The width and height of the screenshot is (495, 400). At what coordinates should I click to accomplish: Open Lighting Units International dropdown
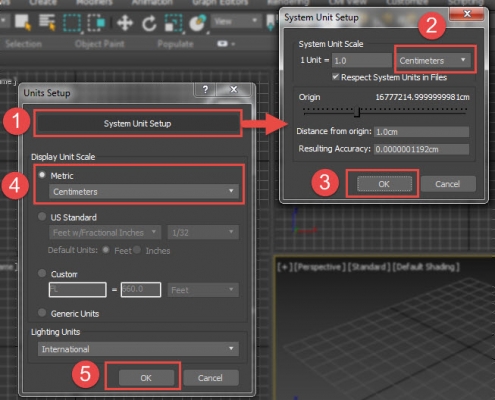click(x=138, y=349)
